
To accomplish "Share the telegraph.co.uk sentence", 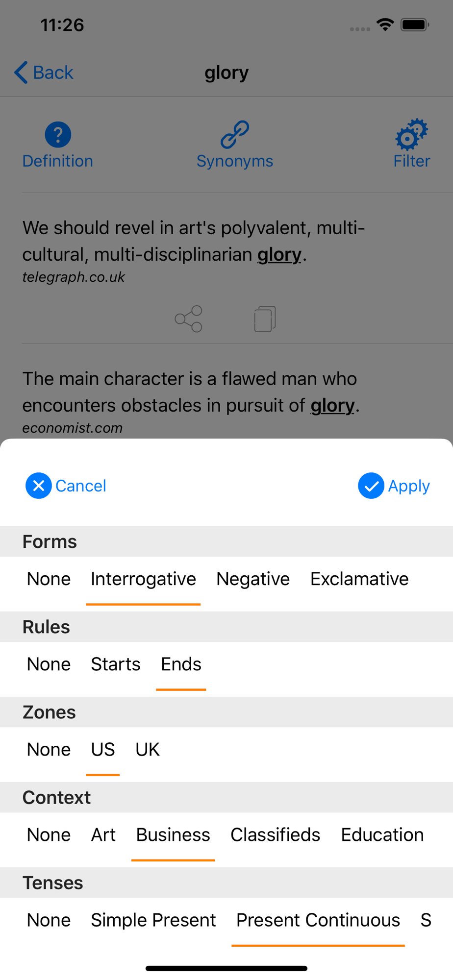I will tap(189, 319).
